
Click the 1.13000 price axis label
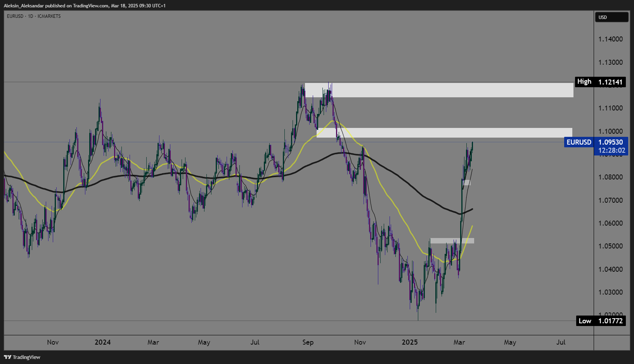(610, 62)
